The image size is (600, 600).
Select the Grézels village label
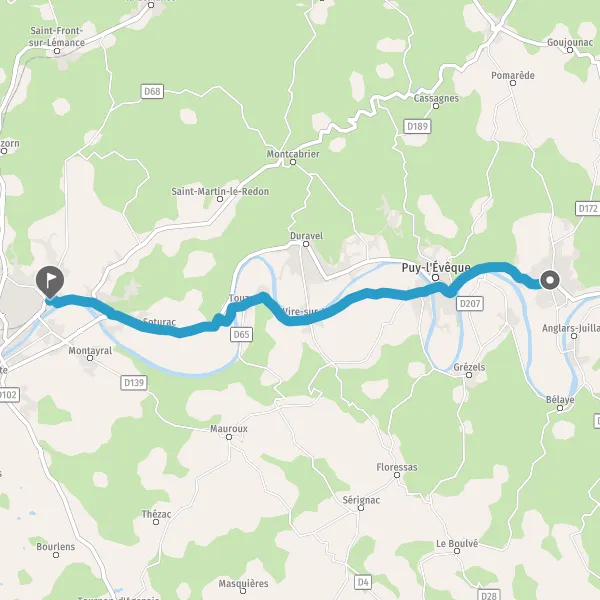[469, 367]
